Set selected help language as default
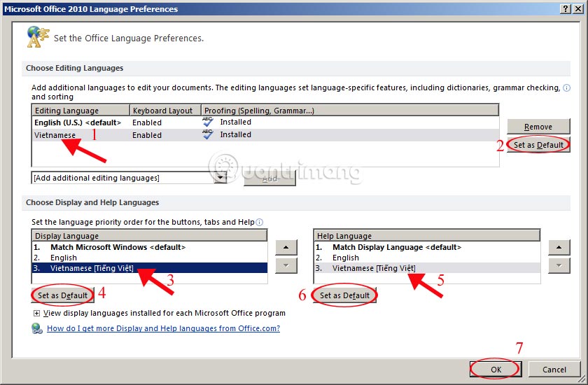The image size is (588, 385). tap(344, 295)
